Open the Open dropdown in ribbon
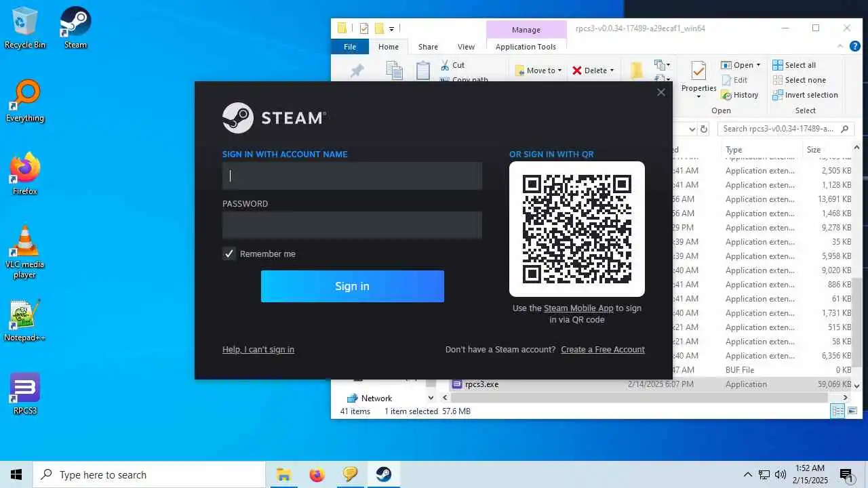The image size is (868, 488). pyautogui.click(x=741, y=65)
